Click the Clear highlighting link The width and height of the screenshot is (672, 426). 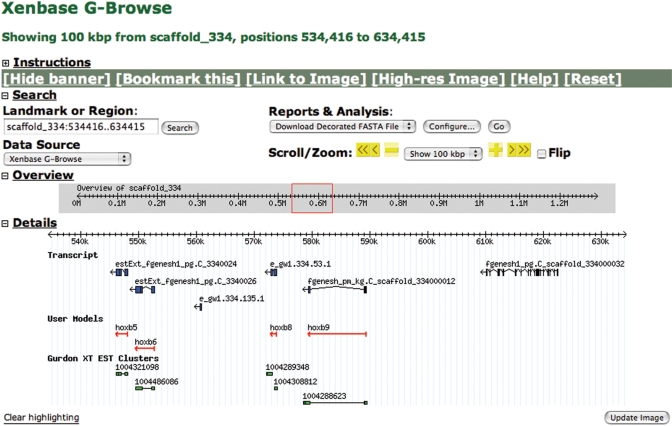point(41,417)
